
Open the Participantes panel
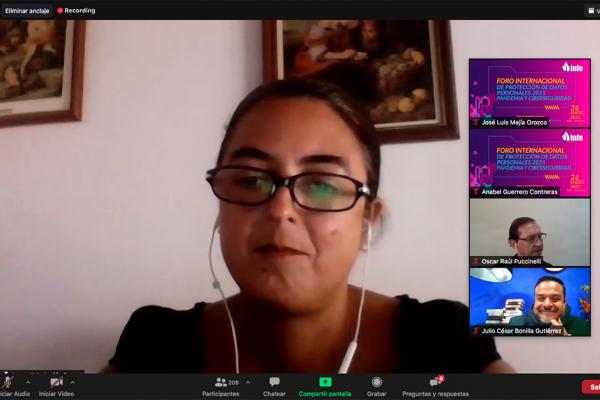[221, 387]
